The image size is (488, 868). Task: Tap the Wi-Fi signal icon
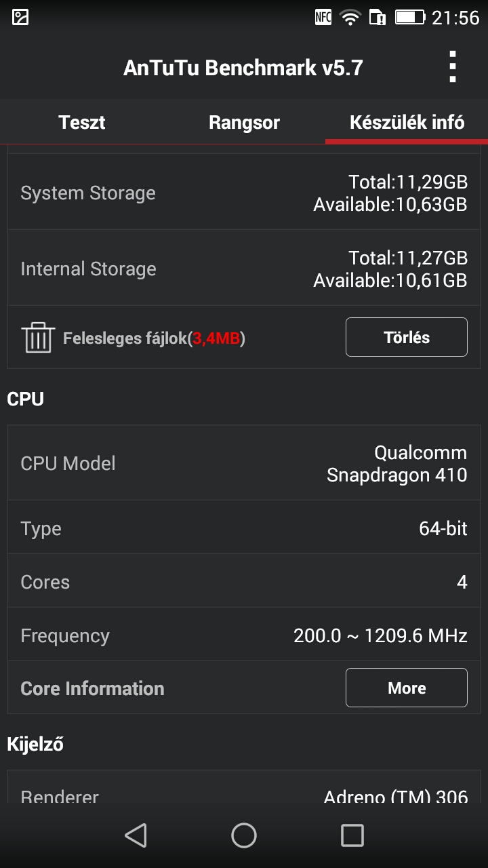[x=350, y=18]
